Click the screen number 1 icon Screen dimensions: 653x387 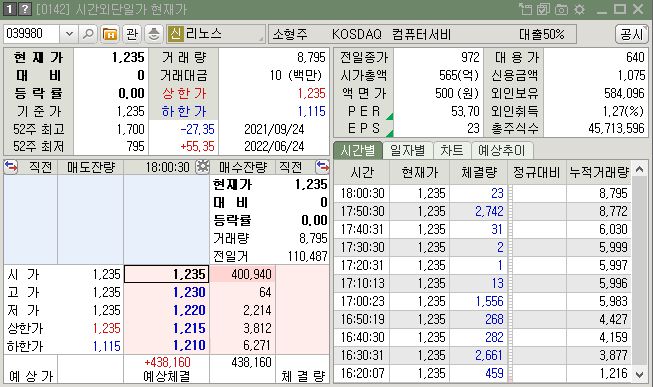tap(10, 9)
